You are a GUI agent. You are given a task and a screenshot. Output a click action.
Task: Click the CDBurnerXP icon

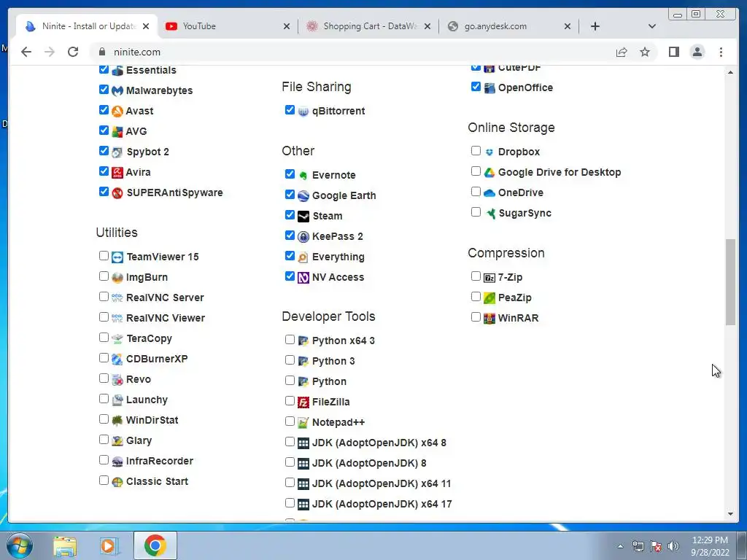coord(117,359)
